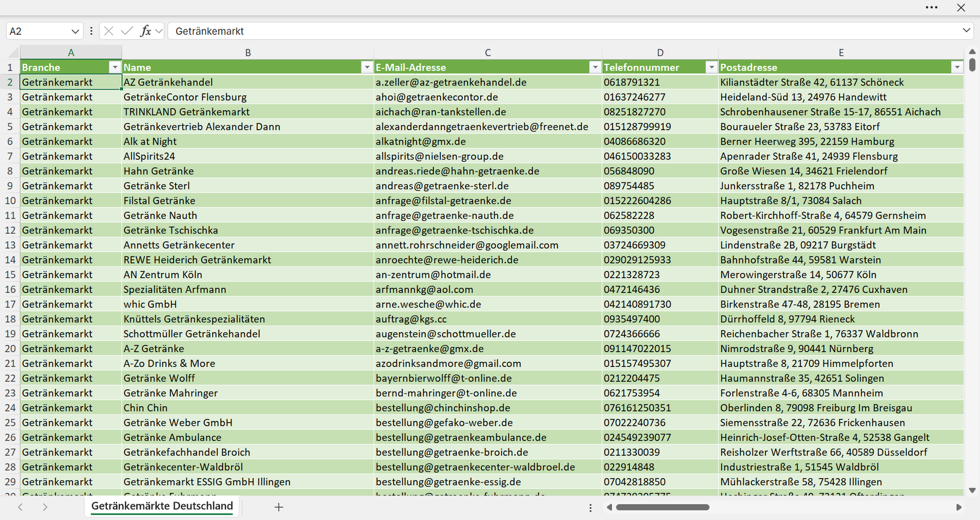
Task: Open the Telefonnummer filter dropdown
Action: pyautogui.click(x=711, y=67)
